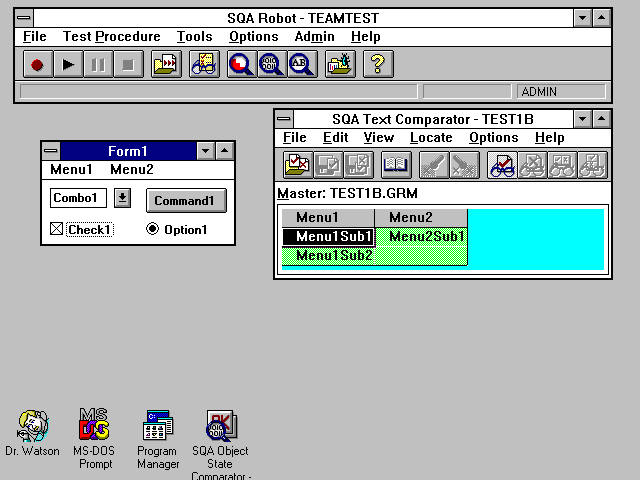Open the Test Procedure menu in SQA Robot
The width and height of the screenshot is (640, 480).
tap(111, 37)
